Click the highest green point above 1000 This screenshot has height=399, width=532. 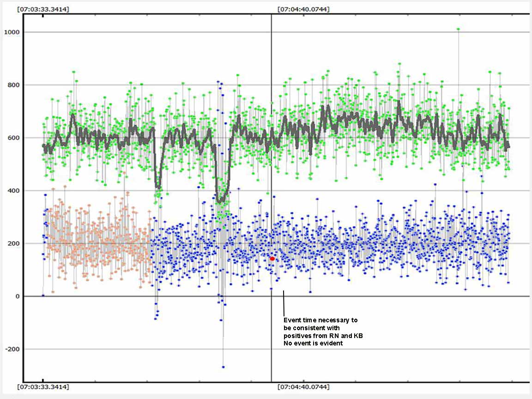[458, 29]
